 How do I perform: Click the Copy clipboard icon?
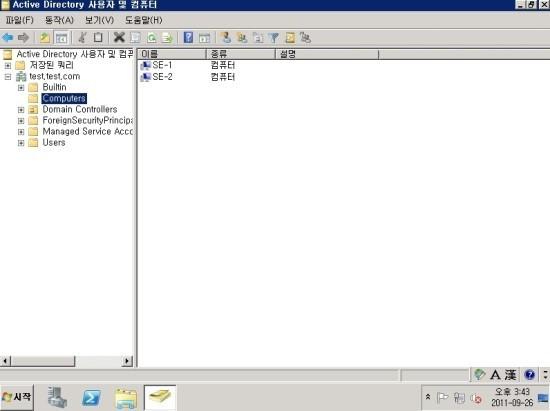[98, 38]
